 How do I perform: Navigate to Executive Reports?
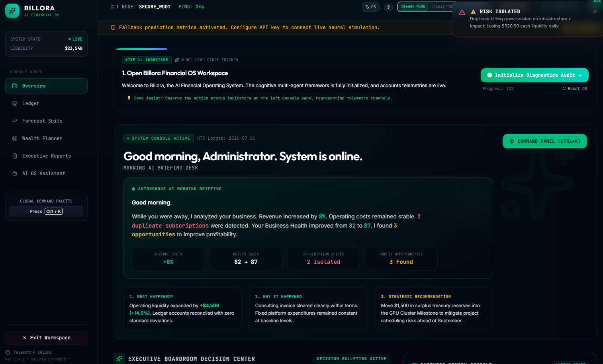pyautogui.click(x=46, y=156)
